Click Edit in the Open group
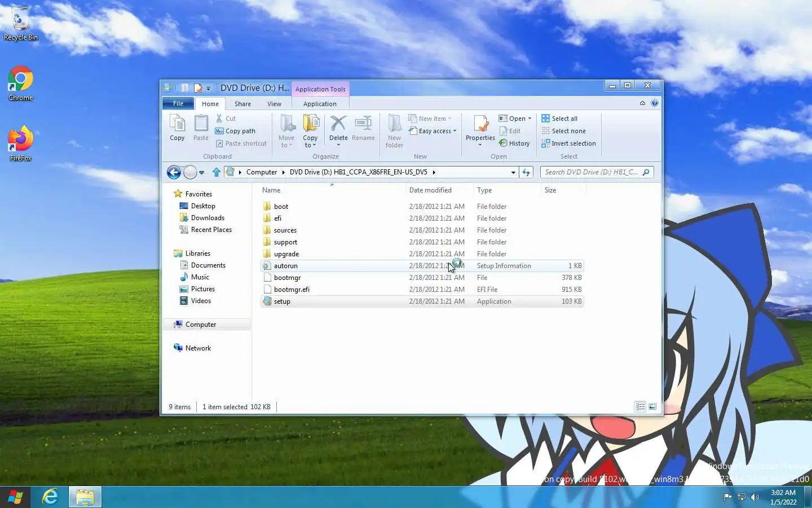This screenshot has height=508, width=812. click(x=510, y=131)
